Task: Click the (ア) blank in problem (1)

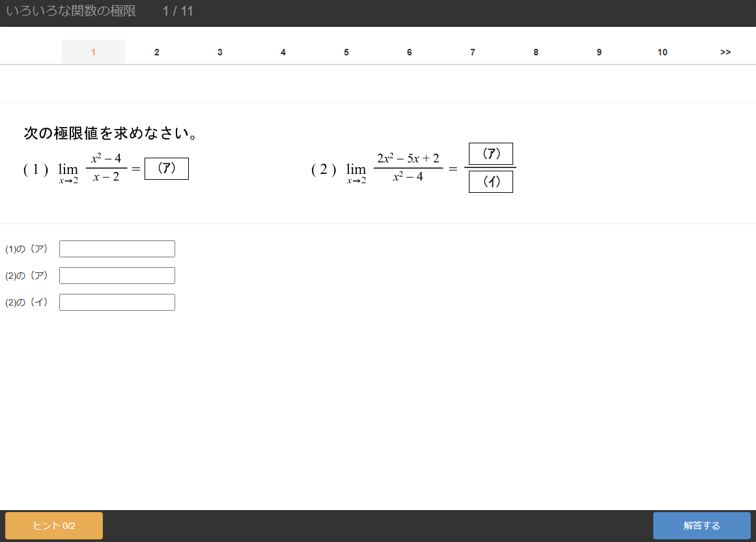Action: pos(167,169)
